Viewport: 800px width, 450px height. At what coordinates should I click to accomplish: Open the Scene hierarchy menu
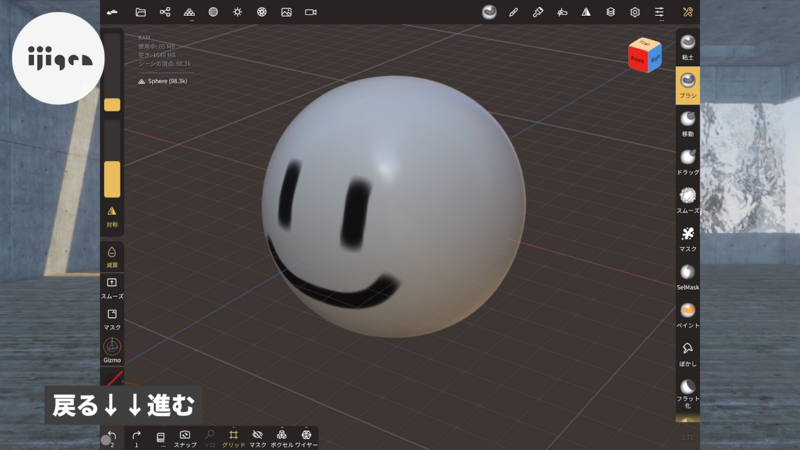[165, 12]
